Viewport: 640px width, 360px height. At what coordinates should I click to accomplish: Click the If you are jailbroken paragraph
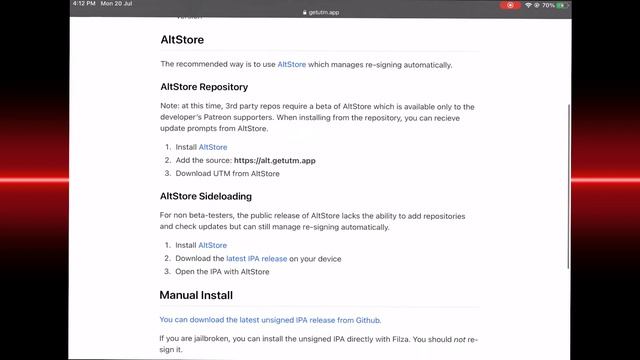[x=318, y=344]
